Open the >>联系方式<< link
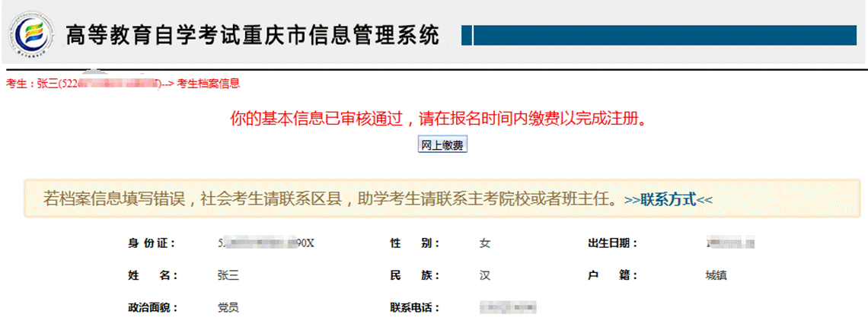 [668, 200]
